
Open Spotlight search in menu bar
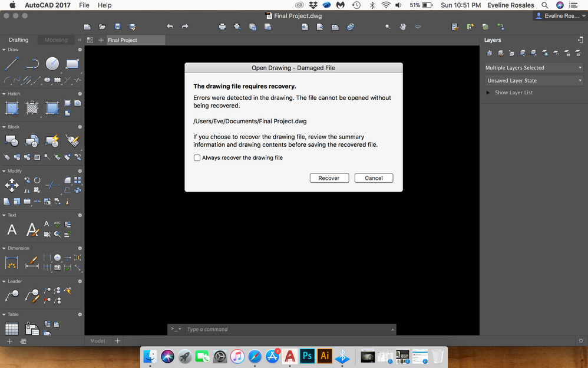tap(545, 5)
